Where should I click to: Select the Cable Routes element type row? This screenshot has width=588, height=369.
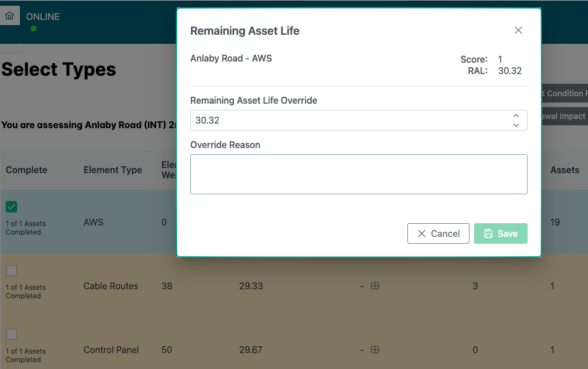(x=111, y=286)
